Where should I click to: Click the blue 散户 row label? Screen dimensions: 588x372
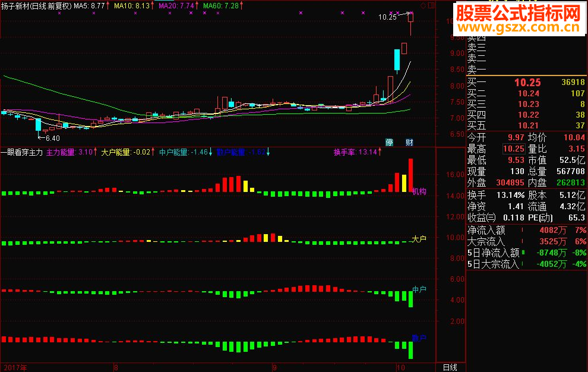419,338
